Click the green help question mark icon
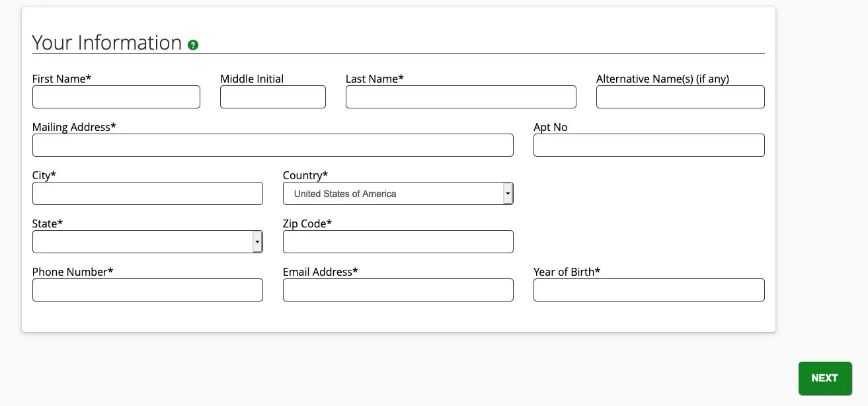Image resolution: width=868 pixels, height=406 pixels. click(x=193, y=45)
